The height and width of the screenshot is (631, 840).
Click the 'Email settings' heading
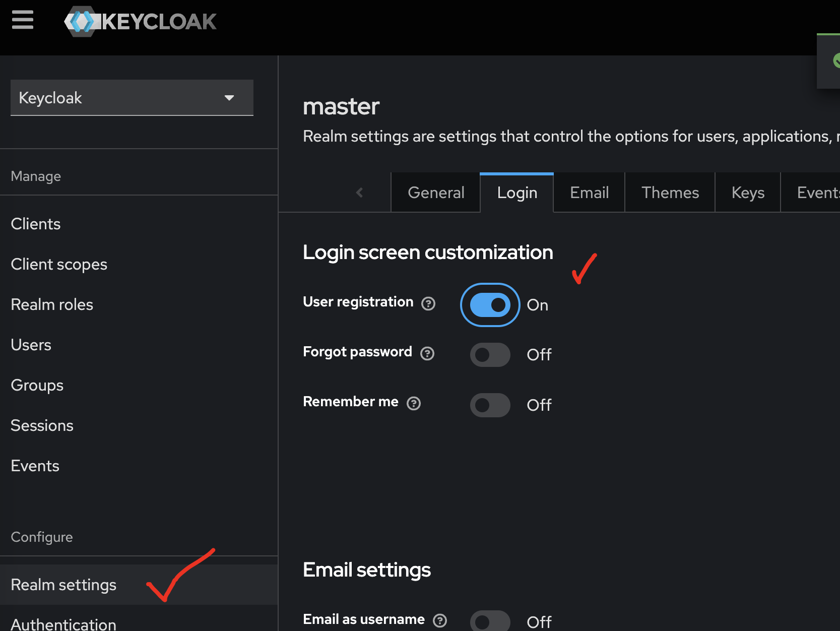(x=367, y=570)
